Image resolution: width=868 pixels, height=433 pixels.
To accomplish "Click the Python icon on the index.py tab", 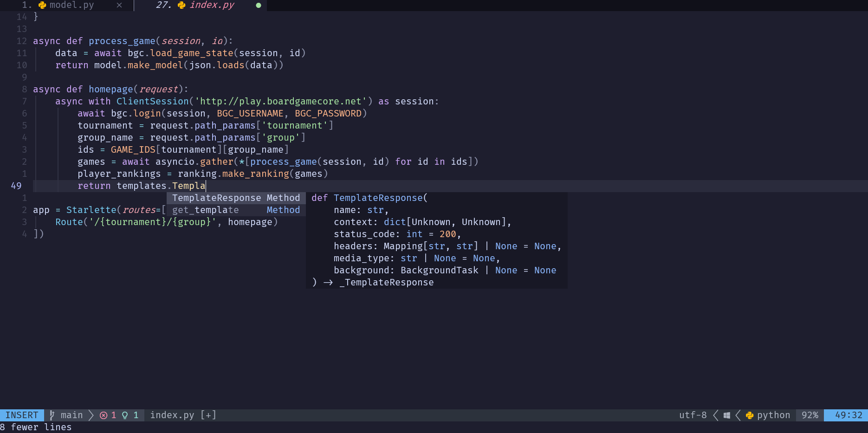I will [181, 5].
